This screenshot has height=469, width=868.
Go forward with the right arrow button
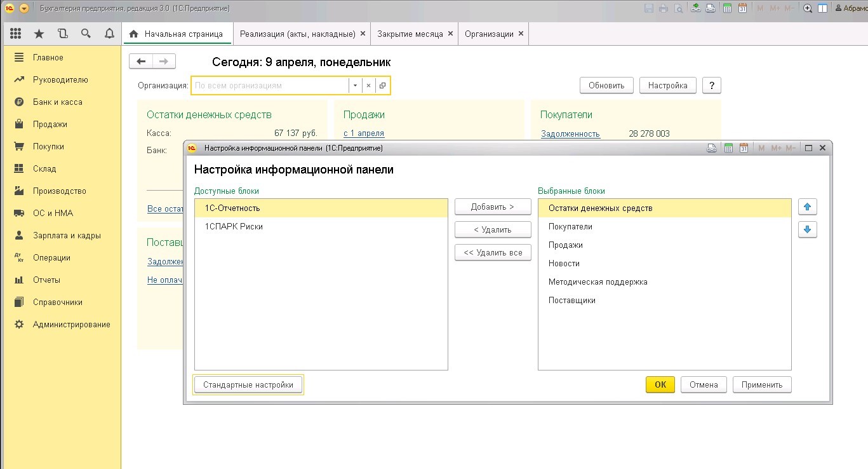[x=164, y=61]
